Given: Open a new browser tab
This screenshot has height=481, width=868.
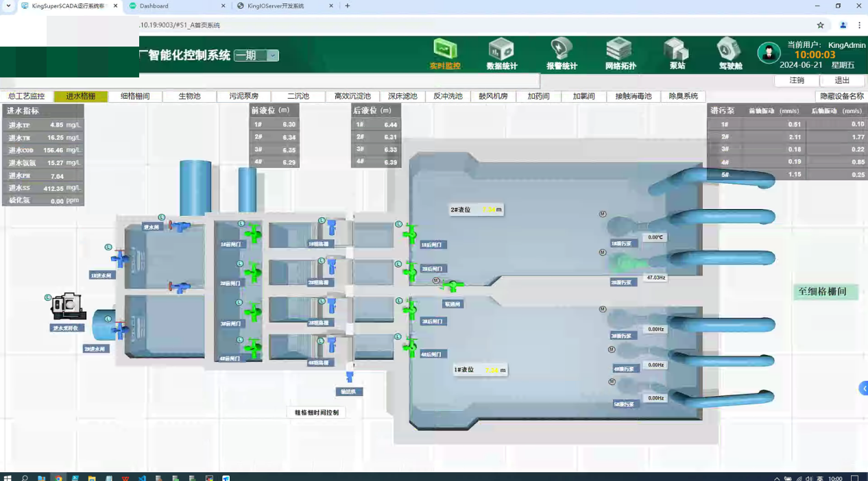Looking at the screenshot, I should [x=348, y=6].
